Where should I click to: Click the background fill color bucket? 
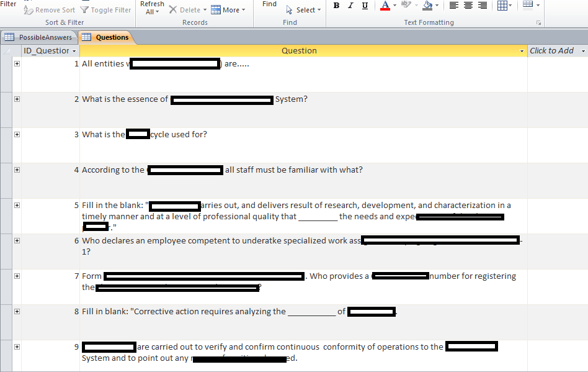coord(427,6)
